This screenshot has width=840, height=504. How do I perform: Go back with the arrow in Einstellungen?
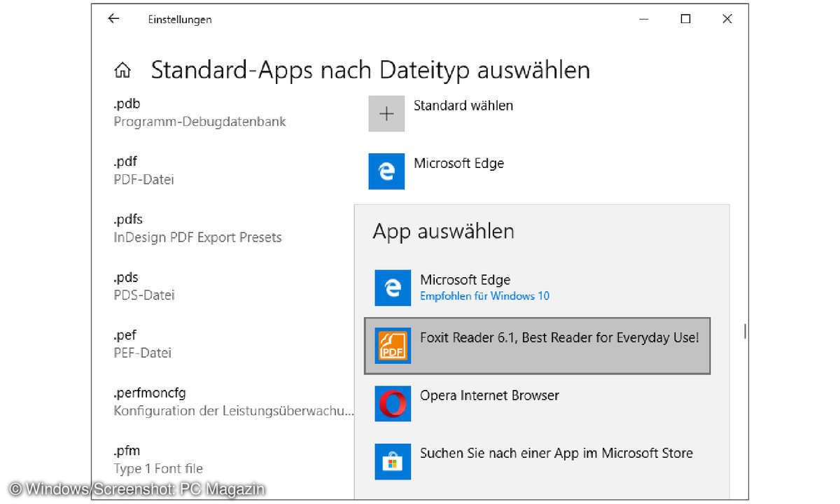113,19
